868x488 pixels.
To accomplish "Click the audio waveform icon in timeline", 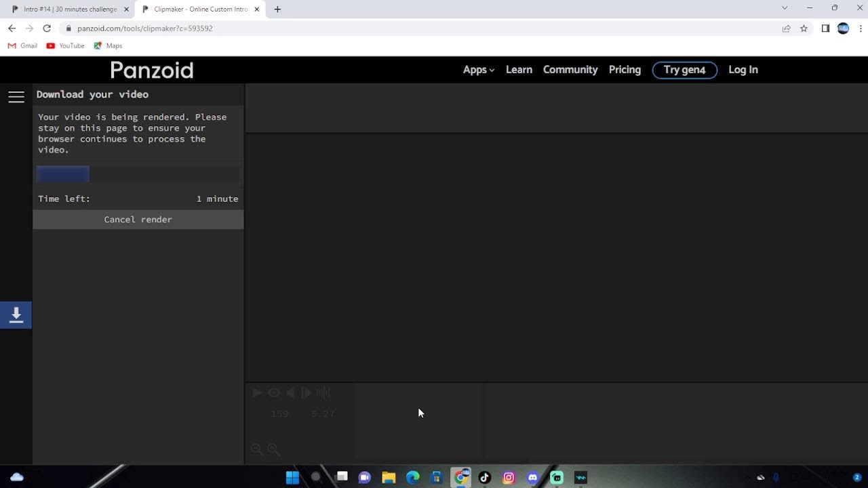I will click(323, 392).
